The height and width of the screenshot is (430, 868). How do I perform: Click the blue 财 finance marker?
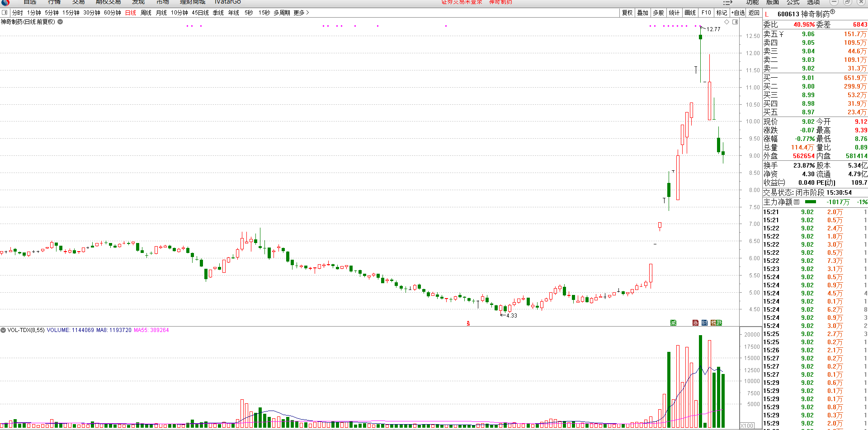(704, 322)
